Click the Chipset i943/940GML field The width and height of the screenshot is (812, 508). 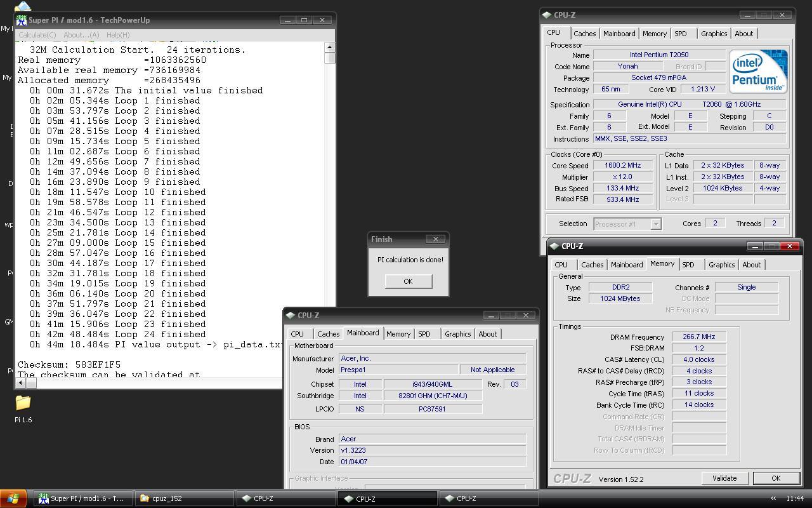[x=433, y=384]
